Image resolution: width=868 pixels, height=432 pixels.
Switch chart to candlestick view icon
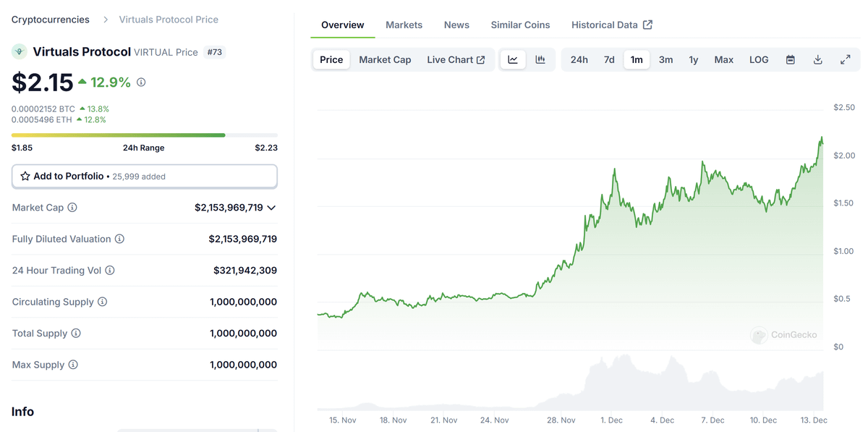tap(540, 59)
